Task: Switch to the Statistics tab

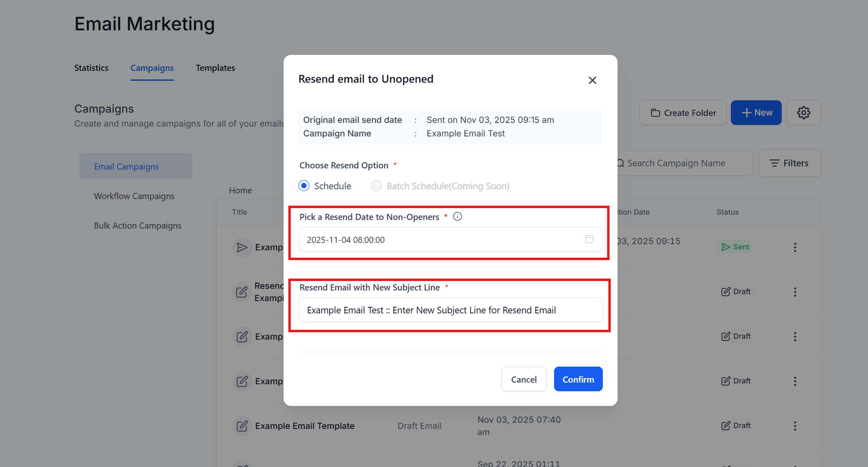Action: point(91,68)
